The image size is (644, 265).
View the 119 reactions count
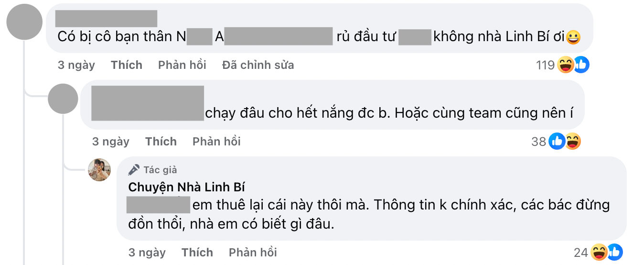pos(546,65)
